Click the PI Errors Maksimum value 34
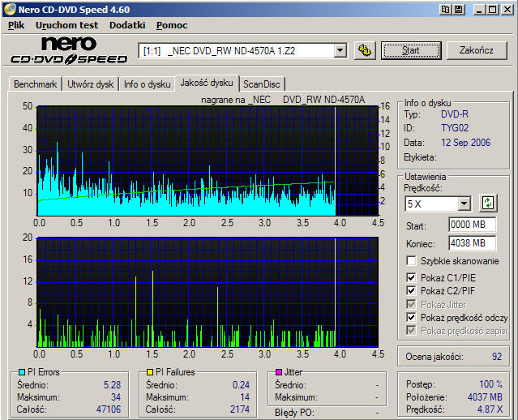The image size is (518, 420). 116,396
